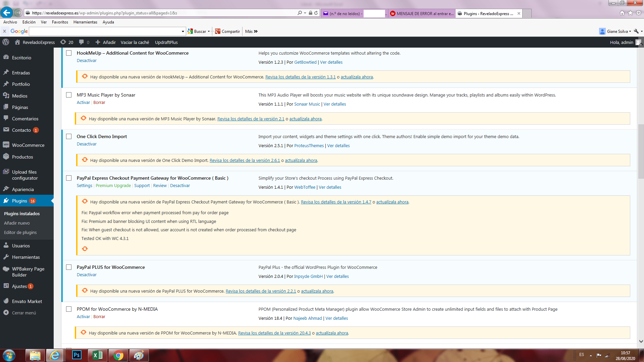Open Productos in the sidebar
Image resolution: width=644 pixels, height=362 pixels.
click(22, 157)
